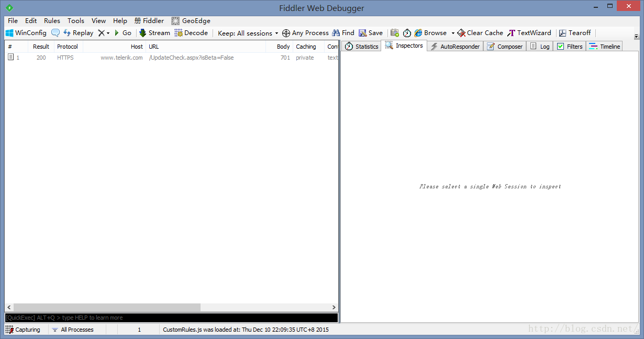This screenshot has width=644, height=339.
Task: Switch to the Inspectors tab
Action: [404, 46]
